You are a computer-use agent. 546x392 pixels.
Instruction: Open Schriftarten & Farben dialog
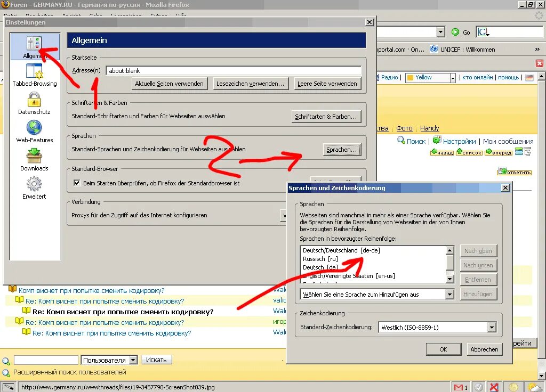pyautogui.click(x=326, y=117)
